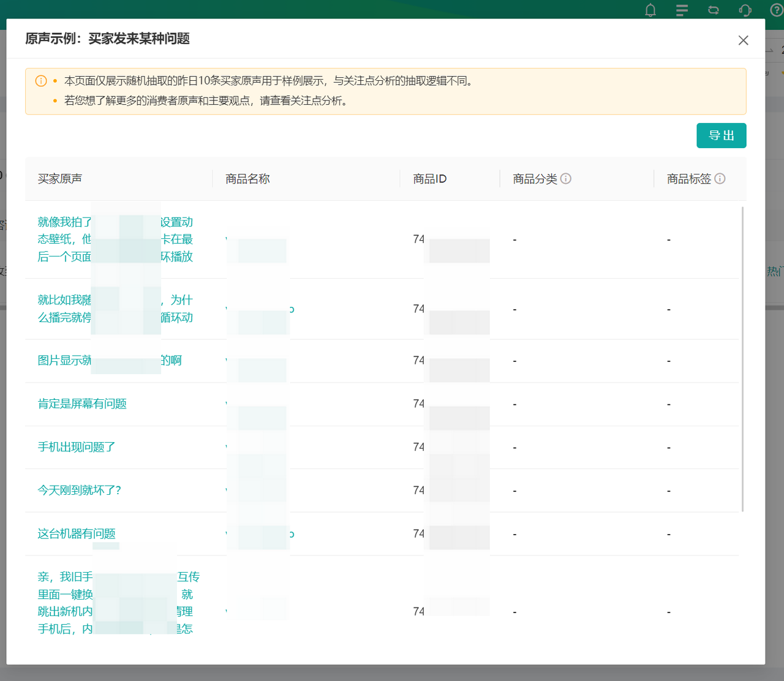
Task: Open buyer voice starting 图片显示就
Action: pyautogui.click(x=110, y=361)
